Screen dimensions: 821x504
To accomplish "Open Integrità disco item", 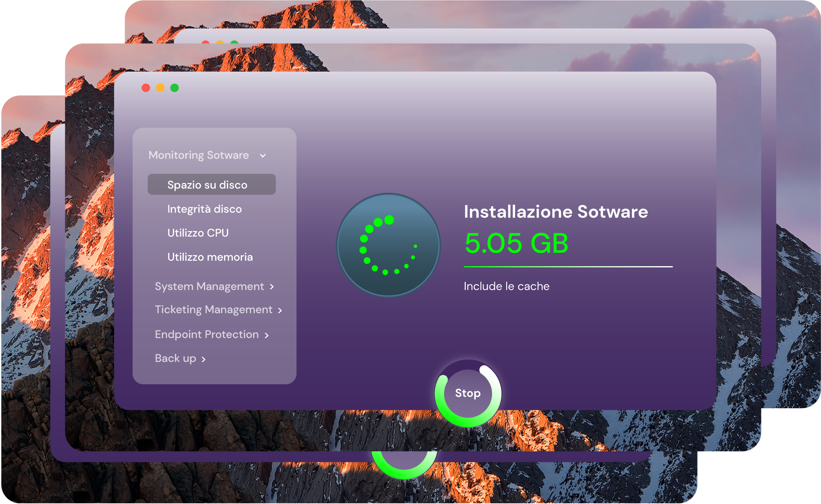I will [x=204, y=209].
